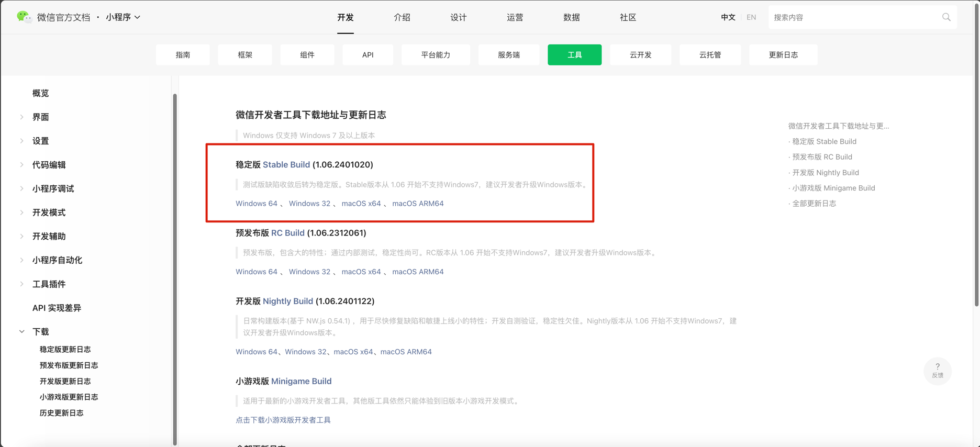Open 历史更新日志 in the sidebar
This screenshot has height=447, width=980.
point(62,413)
